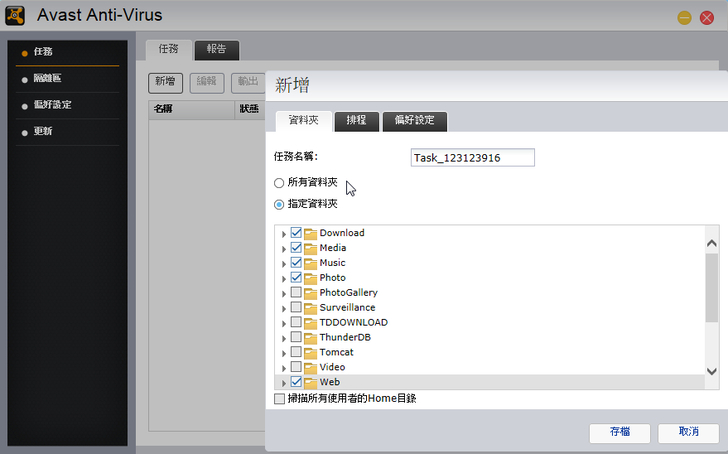Uncheck the Download folder checkbox

(x=296, y=232)
